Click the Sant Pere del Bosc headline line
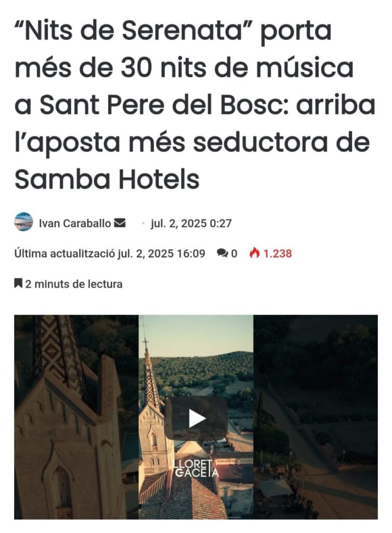The width and height of the screenshot is (392, 533). pos(195,105)
